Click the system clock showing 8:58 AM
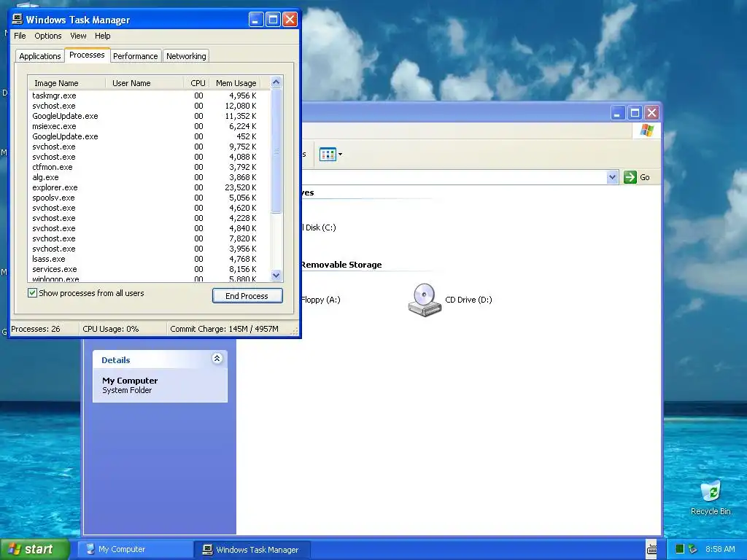Image resolution: width=747 pixels, height=560 pixels. point(720,549)
